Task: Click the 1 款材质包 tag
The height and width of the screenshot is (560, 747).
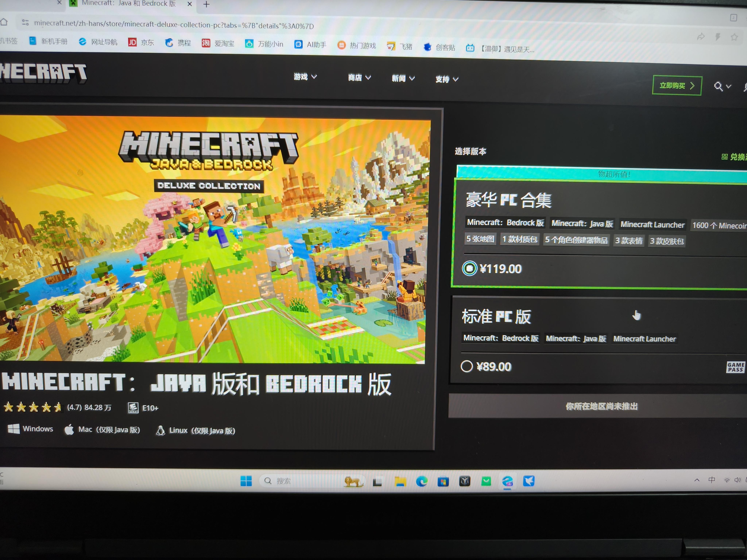Action: coord(520,239)
